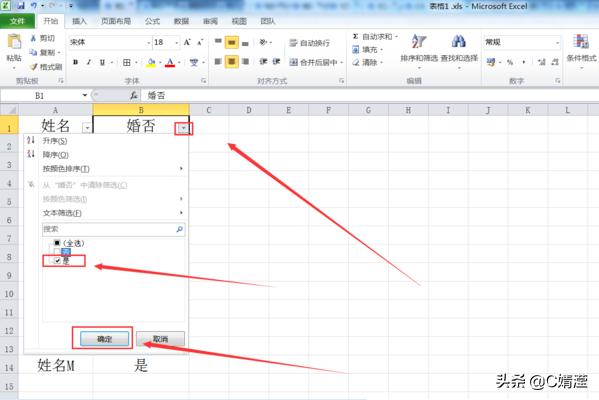Open filter dropdown on 婚否 column
Screen dimensions: 599x400
click(183, 128)
